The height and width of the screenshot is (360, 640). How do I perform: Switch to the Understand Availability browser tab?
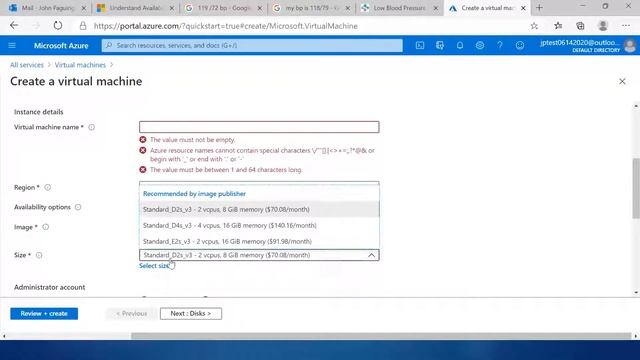click(135, 8)
